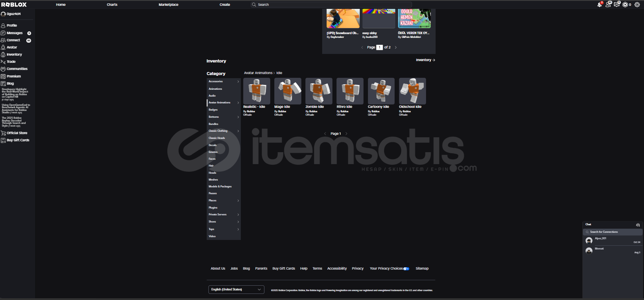Image resolution: width=644 pixels, height=300 pixels.
Task: Open the About Us footer link
Action: 218,269
